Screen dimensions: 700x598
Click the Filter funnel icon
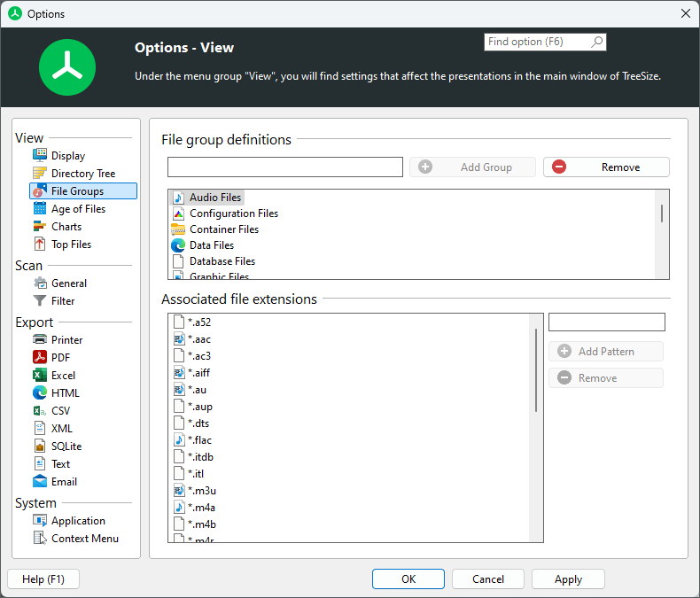click(40, 301)
